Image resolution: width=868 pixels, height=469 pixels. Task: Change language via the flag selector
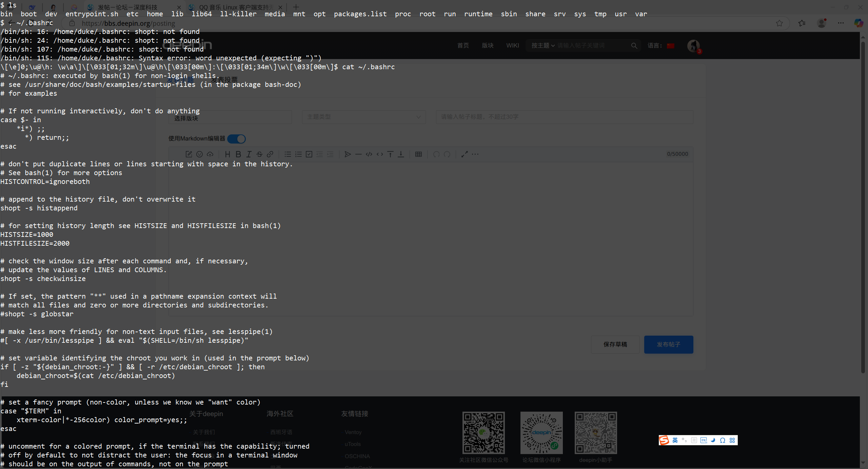[670, 46]
